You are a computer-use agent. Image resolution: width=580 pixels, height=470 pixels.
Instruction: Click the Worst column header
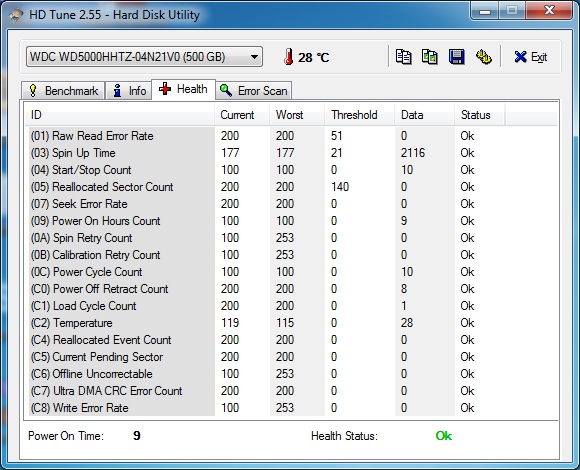pyautogui.click(x=297, y=115)
